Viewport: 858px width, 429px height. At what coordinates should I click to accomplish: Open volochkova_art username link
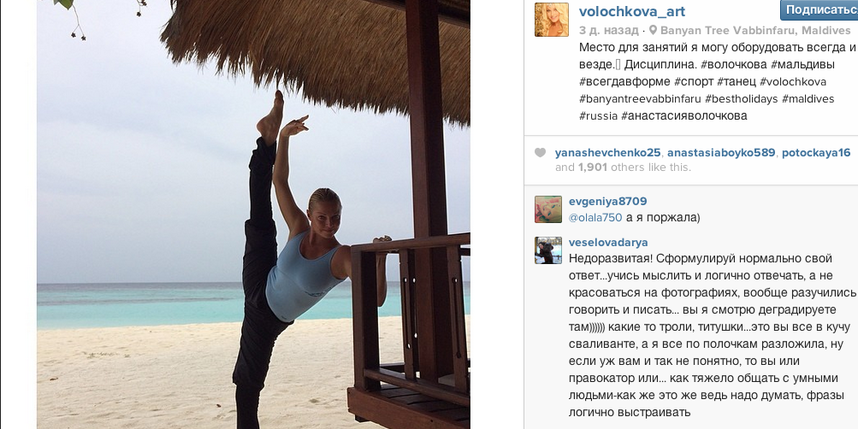[632, 11]
